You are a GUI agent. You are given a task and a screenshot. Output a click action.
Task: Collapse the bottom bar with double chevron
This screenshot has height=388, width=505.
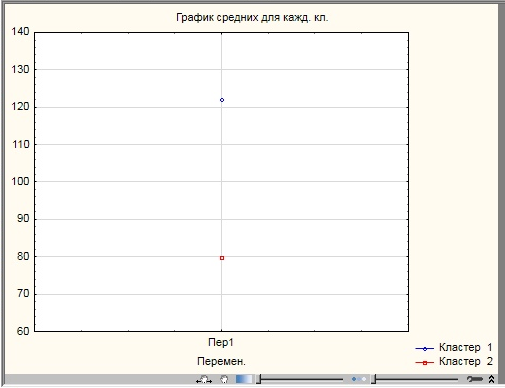(x=491, y=379)
